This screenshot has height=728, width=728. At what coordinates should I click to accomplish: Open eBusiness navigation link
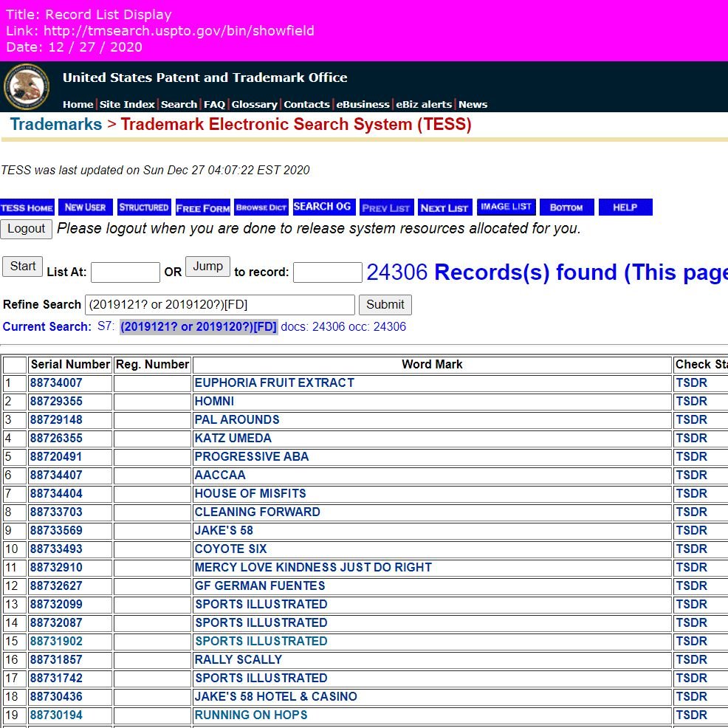pos(363,104)
